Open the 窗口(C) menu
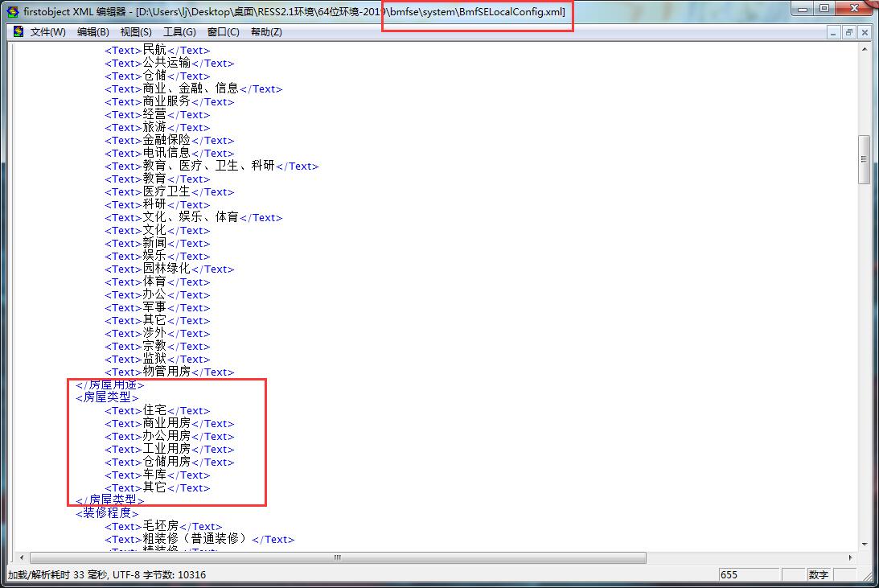The width and height of the screenshot is (879, 588). [223, 32]
